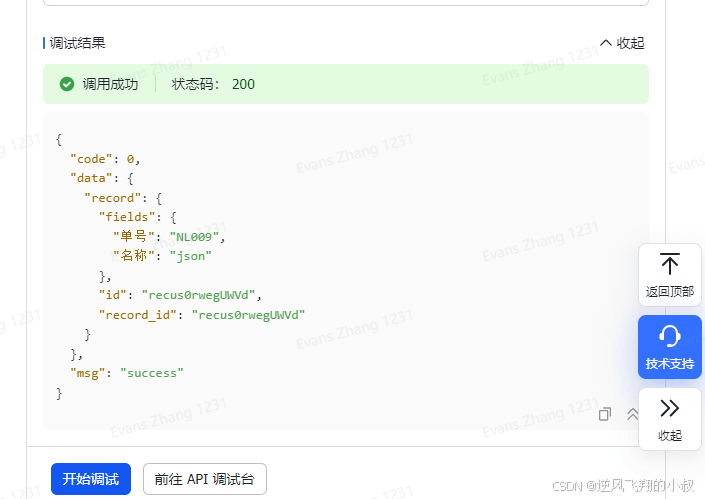Click the 调试结果 section heading

coord(77,43)
